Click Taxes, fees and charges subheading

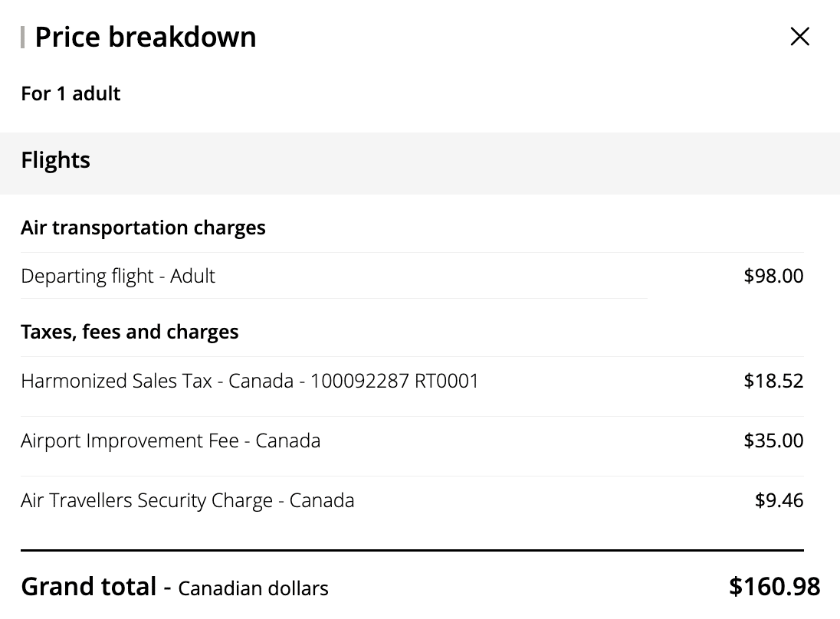(x=130, y=332)
